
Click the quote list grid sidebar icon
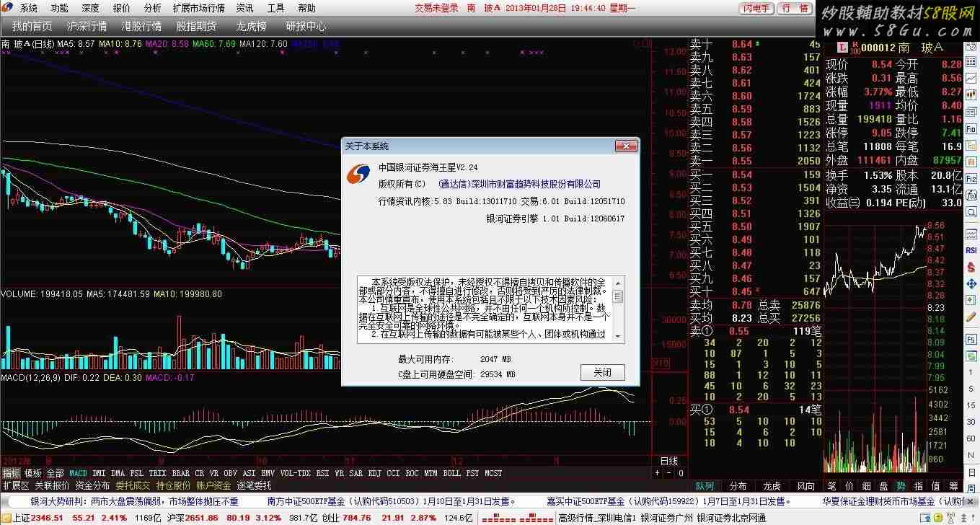(971, 62)
